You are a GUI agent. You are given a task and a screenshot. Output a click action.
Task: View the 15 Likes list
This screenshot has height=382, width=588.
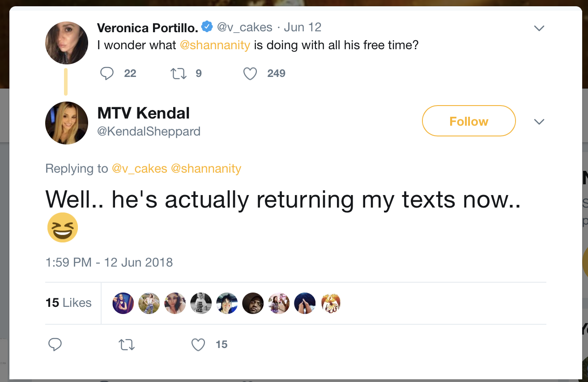click(68, 303)
